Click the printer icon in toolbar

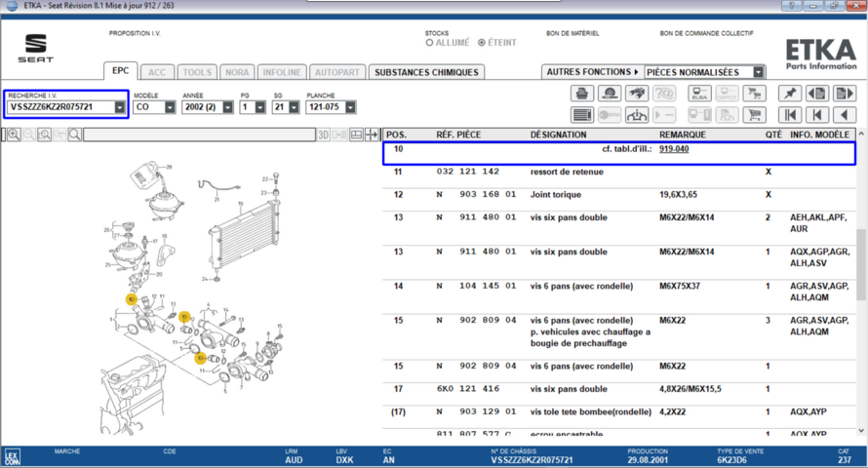pyautogui.click(x=582, y=94)
